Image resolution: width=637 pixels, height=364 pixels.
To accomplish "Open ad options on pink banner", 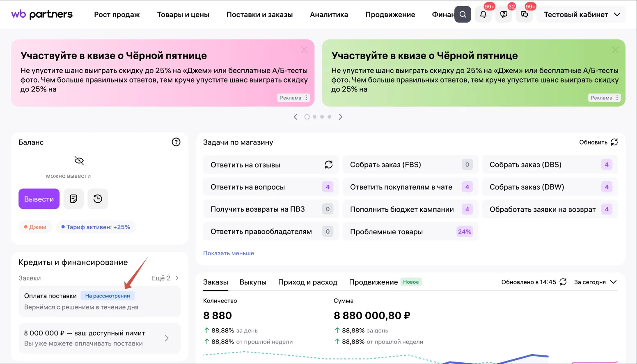I will pyautogui.click(x=306, y=98).
